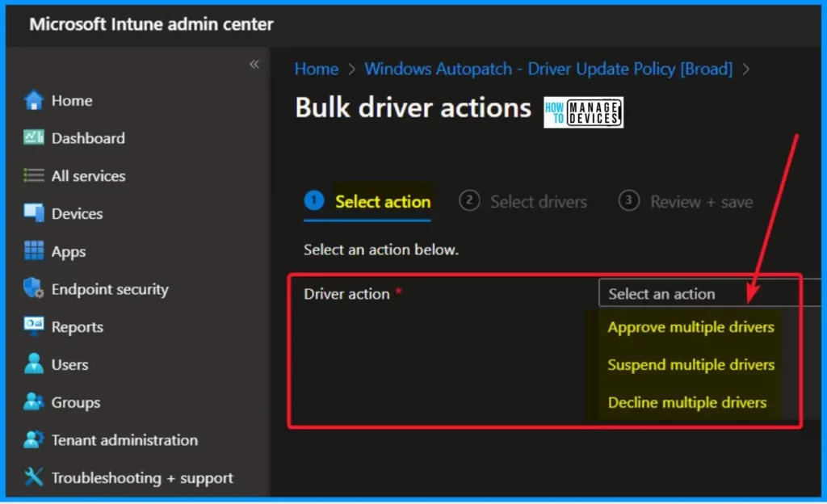
Task: Click the Microsoft Intune admin center title
Action: click(151, 24)
